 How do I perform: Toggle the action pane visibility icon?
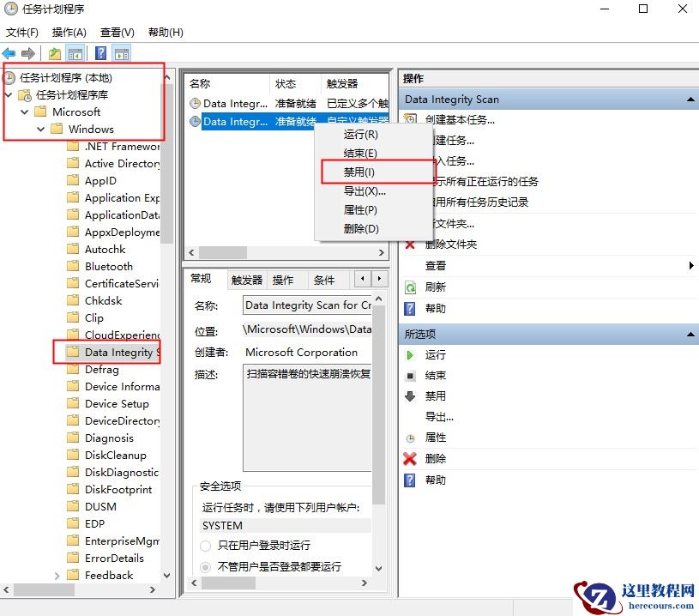[122, 52]
